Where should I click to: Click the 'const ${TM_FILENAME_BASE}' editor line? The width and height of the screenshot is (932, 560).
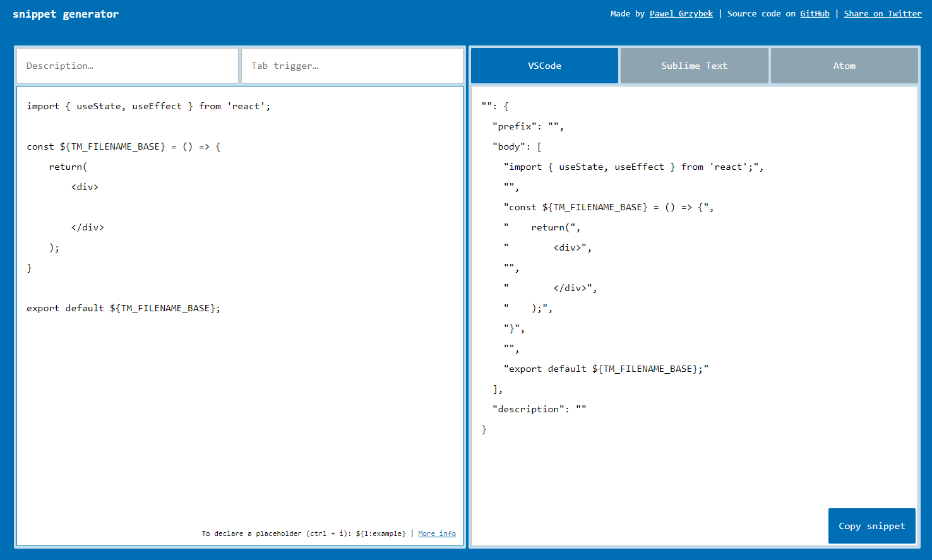(124, 146)
